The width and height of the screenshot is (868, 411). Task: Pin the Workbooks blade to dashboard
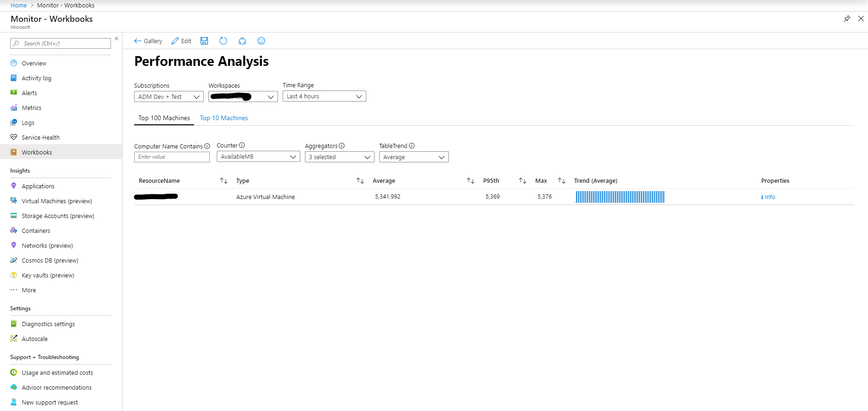pyautogui.click(x=847, y=19)
